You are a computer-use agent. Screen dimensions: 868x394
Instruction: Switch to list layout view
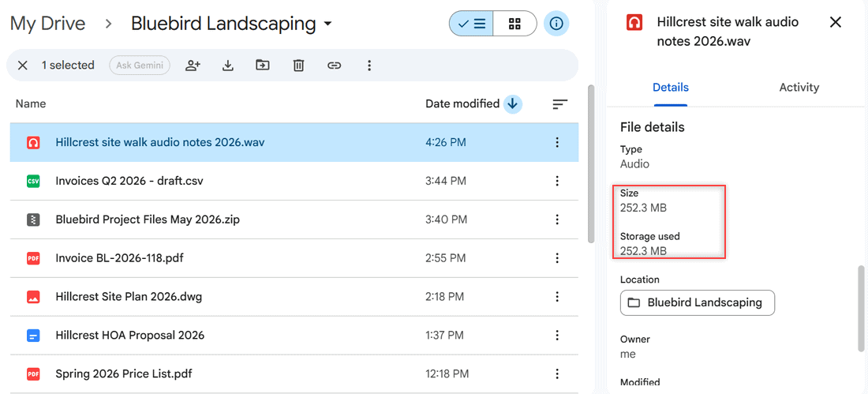pos(471,24)
